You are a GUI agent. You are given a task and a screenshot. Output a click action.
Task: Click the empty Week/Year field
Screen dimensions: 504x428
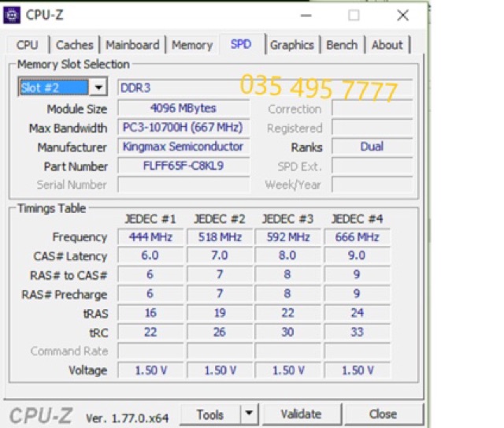pos(372,184)
